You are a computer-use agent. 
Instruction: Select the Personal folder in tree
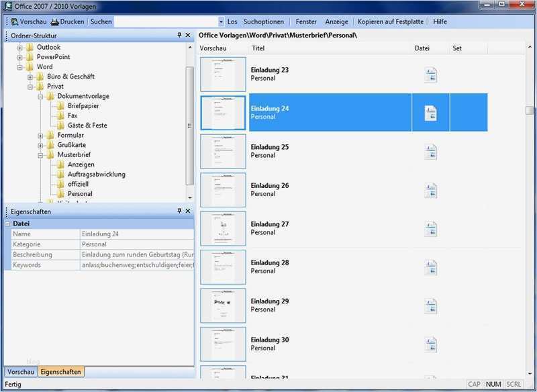(x=80, y=194)
